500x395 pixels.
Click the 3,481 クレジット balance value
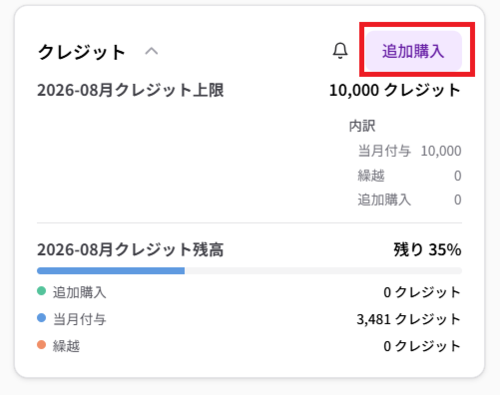[409, 319]
